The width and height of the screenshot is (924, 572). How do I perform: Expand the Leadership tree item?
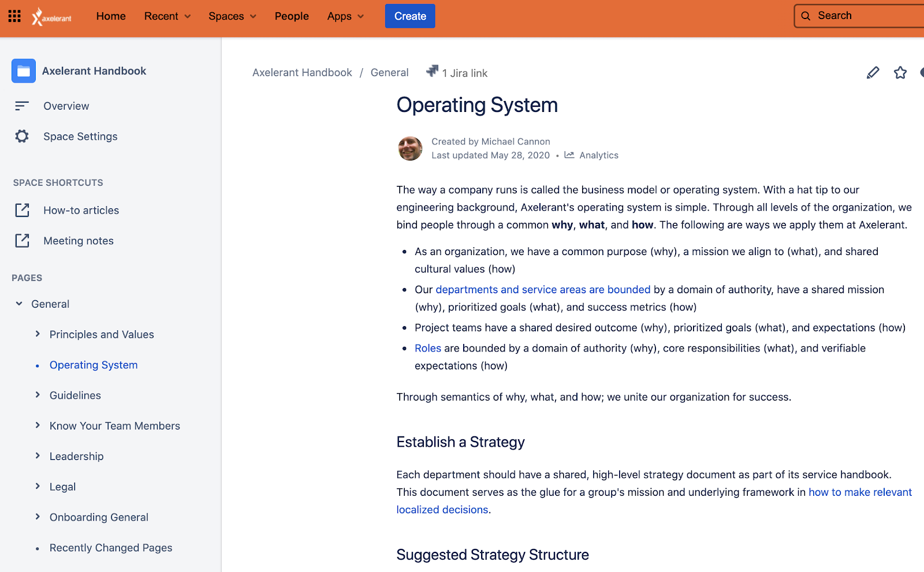click(38, 456)
